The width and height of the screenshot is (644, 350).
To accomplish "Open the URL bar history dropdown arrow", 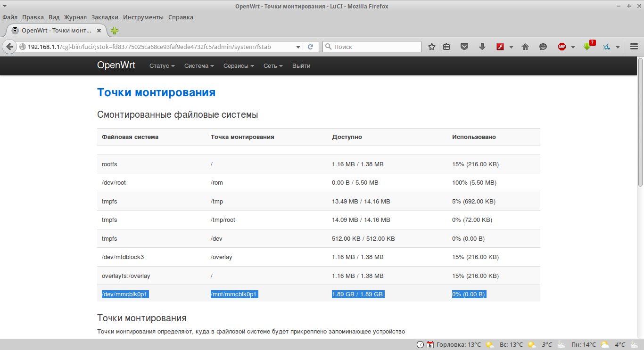I will [298, 47].
